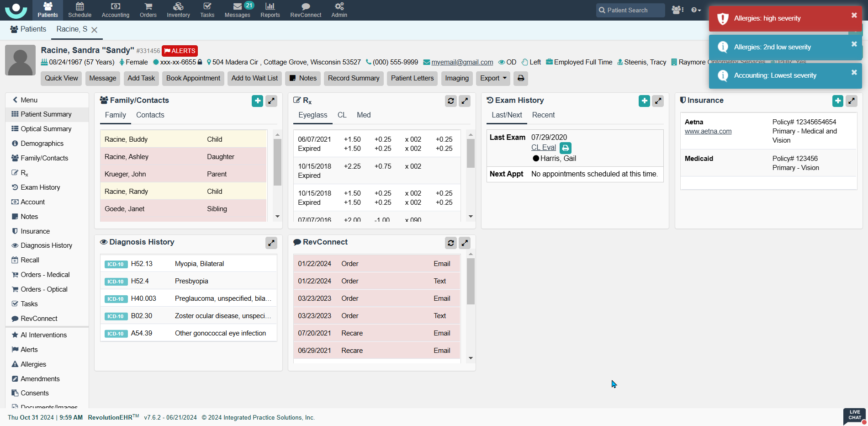Refresh the Rx panel
Screen dimensions: 868x426
[x=450, y=101]
